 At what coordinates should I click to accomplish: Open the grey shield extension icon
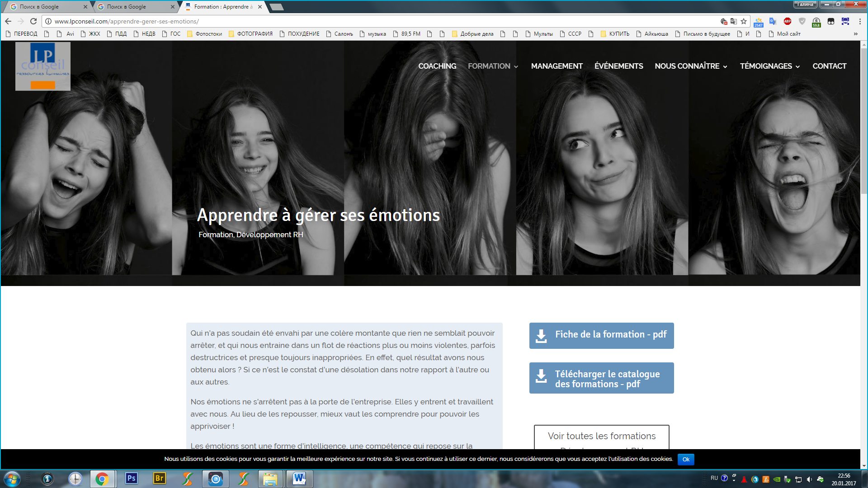click(802, 21)
